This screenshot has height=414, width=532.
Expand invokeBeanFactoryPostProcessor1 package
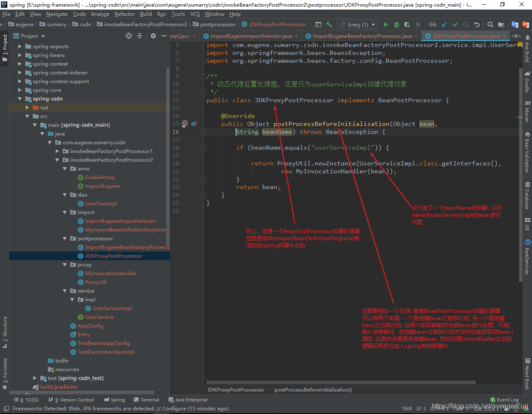click(x=57, y=151)
